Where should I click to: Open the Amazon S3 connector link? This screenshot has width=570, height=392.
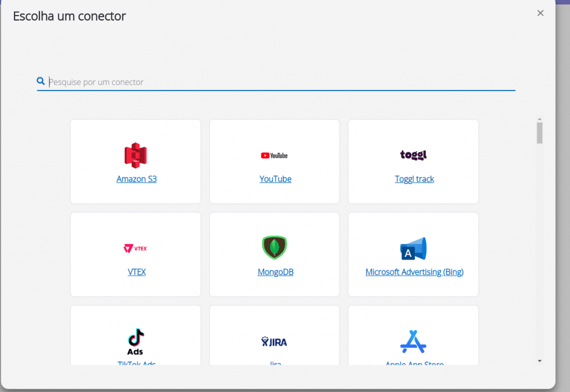pyautogui.click(x=136, y=179)
